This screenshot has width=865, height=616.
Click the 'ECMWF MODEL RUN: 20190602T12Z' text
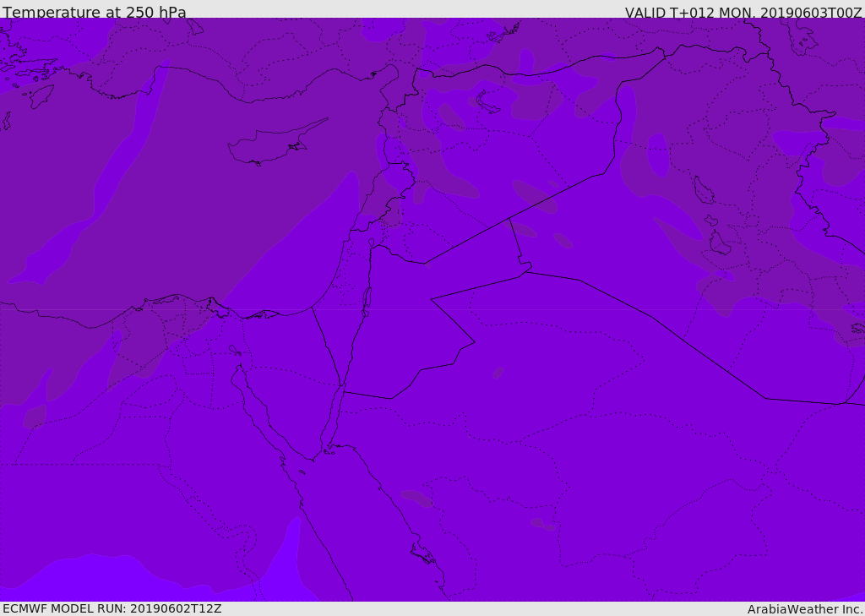(x=112, y=608)
